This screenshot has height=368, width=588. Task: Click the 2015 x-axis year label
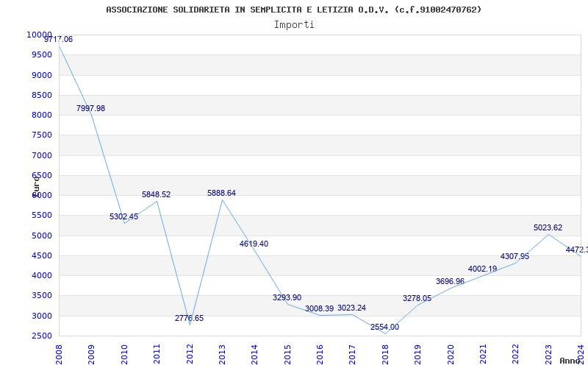(287, 354)
